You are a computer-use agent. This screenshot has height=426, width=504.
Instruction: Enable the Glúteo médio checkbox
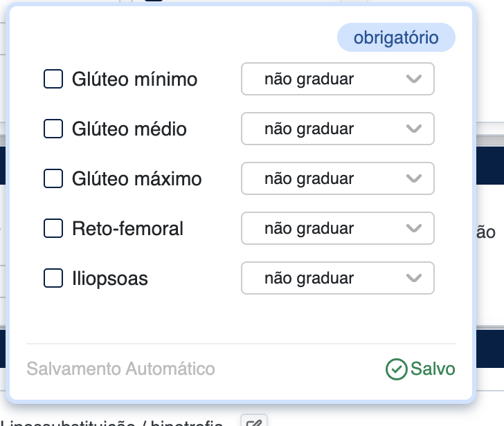(53, 129)
